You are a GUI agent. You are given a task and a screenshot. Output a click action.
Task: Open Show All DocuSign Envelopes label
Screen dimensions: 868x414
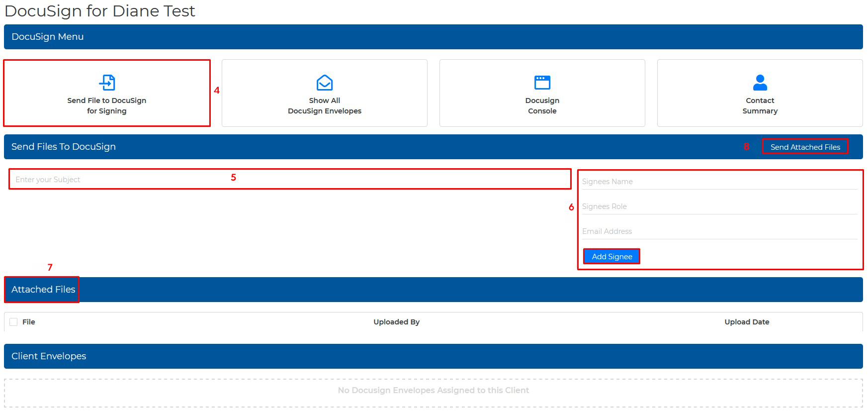325,105
